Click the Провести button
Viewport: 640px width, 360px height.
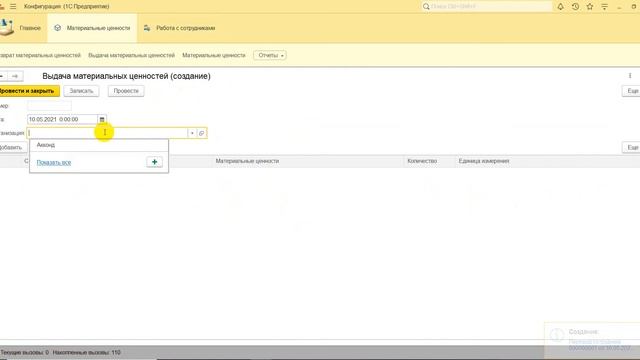click(x=126, y=91)
